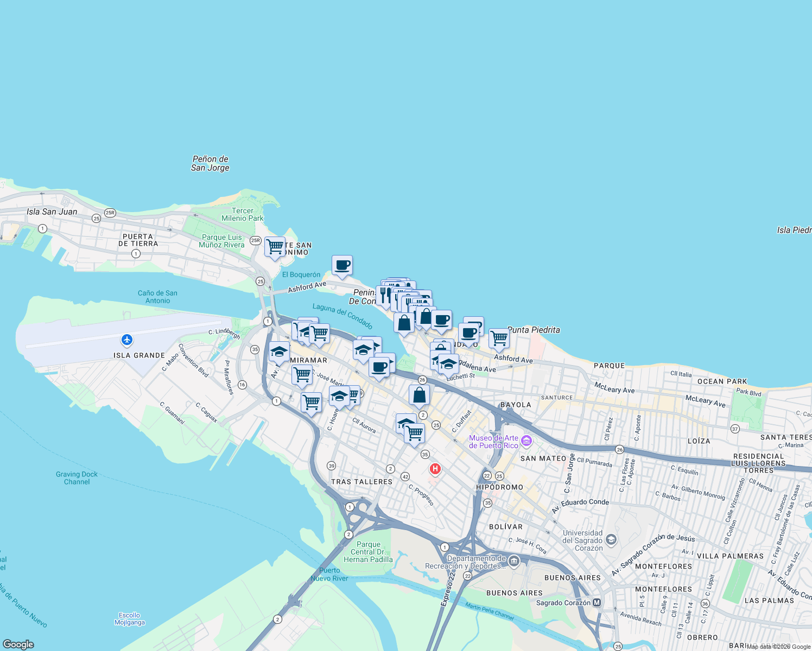This screenshot has height=651, width=812.
Task: Click the Las Palmas label
Action: [769, 601]
